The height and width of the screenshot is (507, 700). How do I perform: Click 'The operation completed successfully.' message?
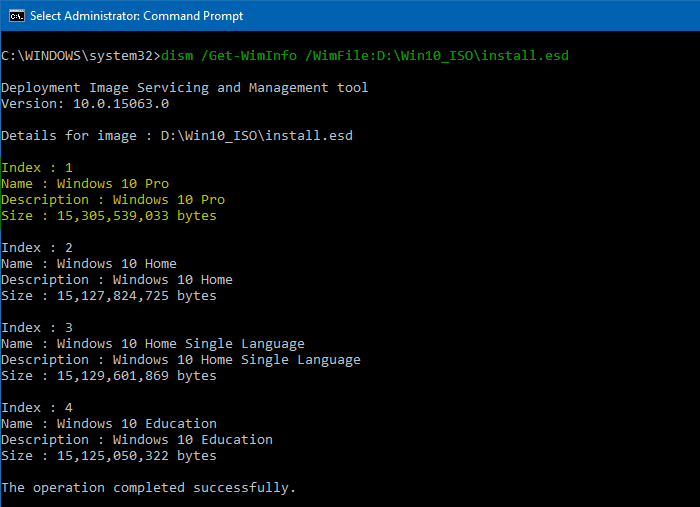click(x=148, y=488)
